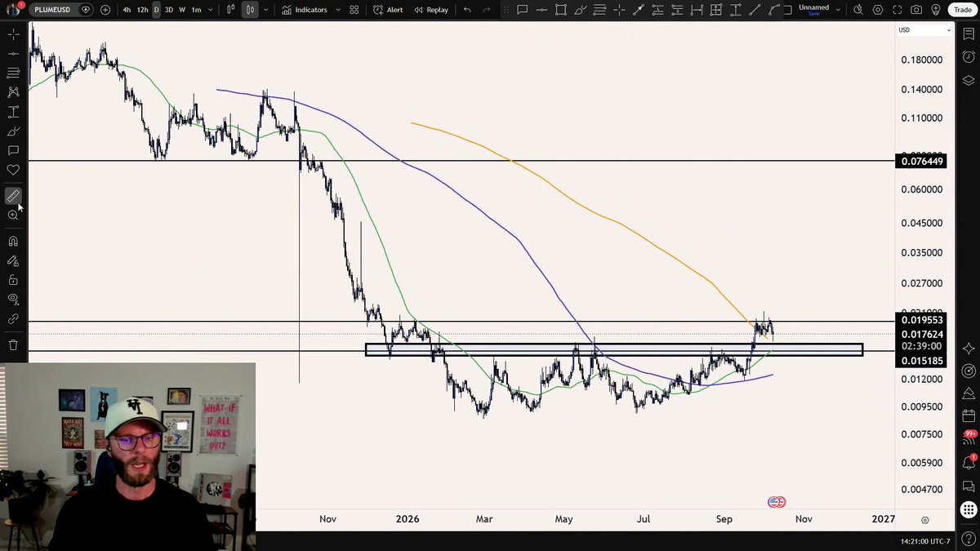Click the earnings event marker on time axis
The image size is (980, 551).
tap(777, 502)
